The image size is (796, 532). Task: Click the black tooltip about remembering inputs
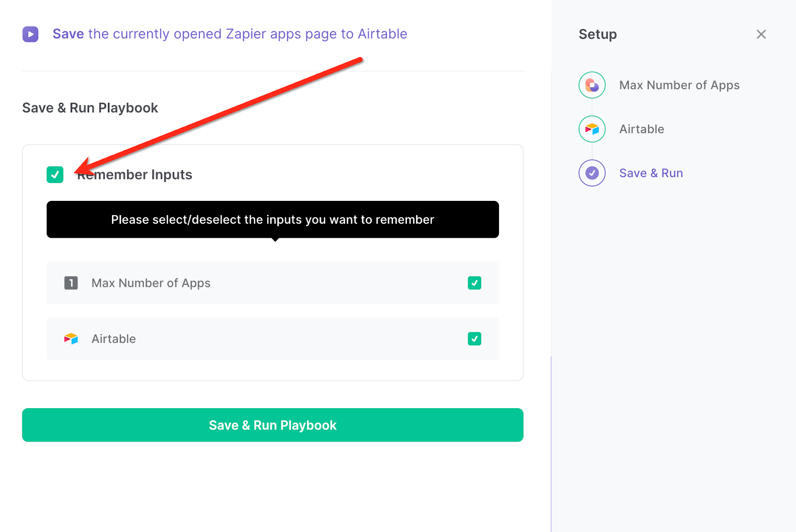[272, 219]
